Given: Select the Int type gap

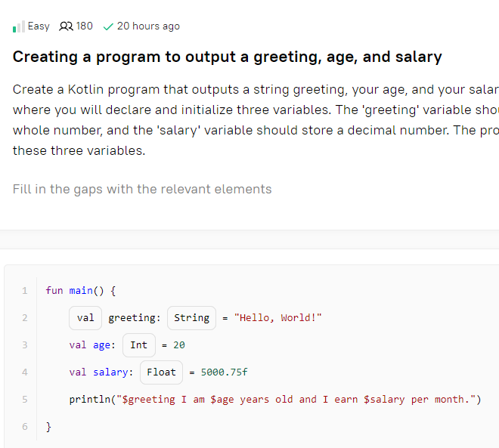Looking at the screenshot, I should tap(139, 345).
